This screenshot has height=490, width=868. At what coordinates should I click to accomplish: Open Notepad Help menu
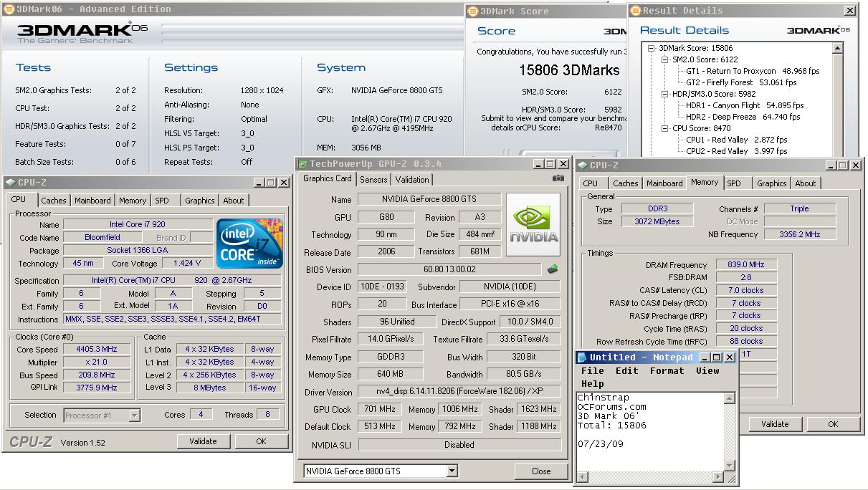point(592,383)
